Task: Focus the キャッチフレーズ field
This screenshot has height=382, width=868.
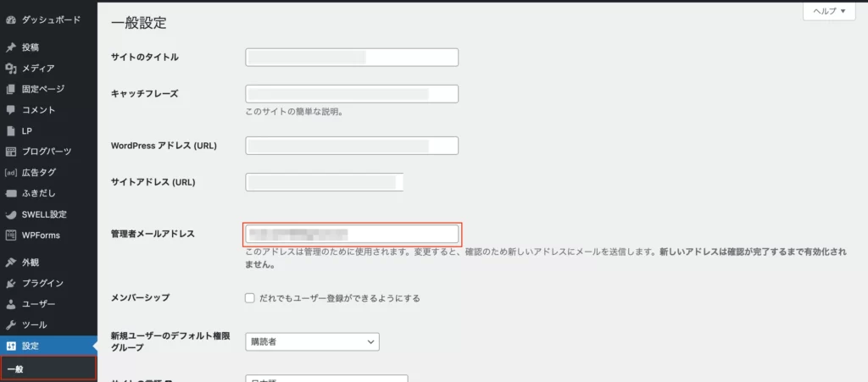Action: click(352, 94)
